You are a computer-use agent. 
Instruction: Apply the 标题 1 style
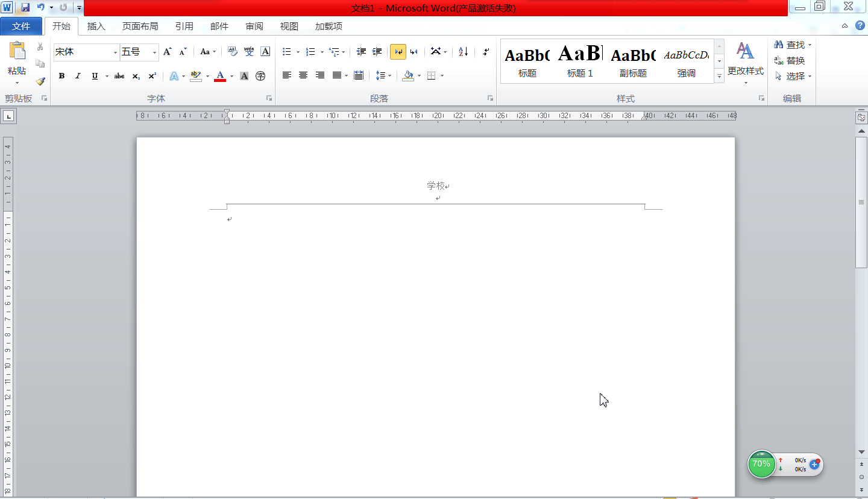(580, 61)
